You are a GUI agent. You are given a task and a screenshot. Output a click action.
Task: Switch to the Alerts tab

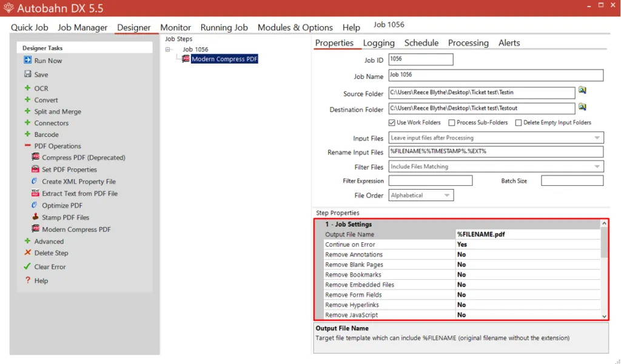(509, 43)
